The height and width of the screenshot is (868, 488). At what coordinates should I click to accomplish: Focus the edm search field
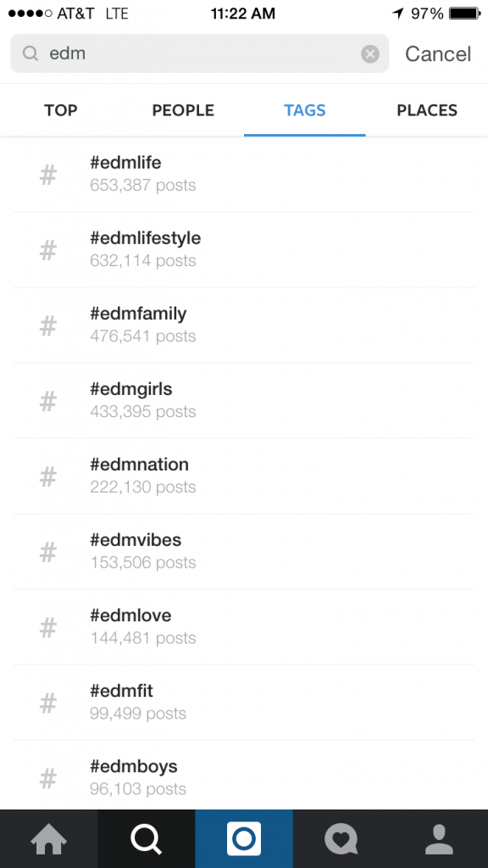(x=200, y=53)
